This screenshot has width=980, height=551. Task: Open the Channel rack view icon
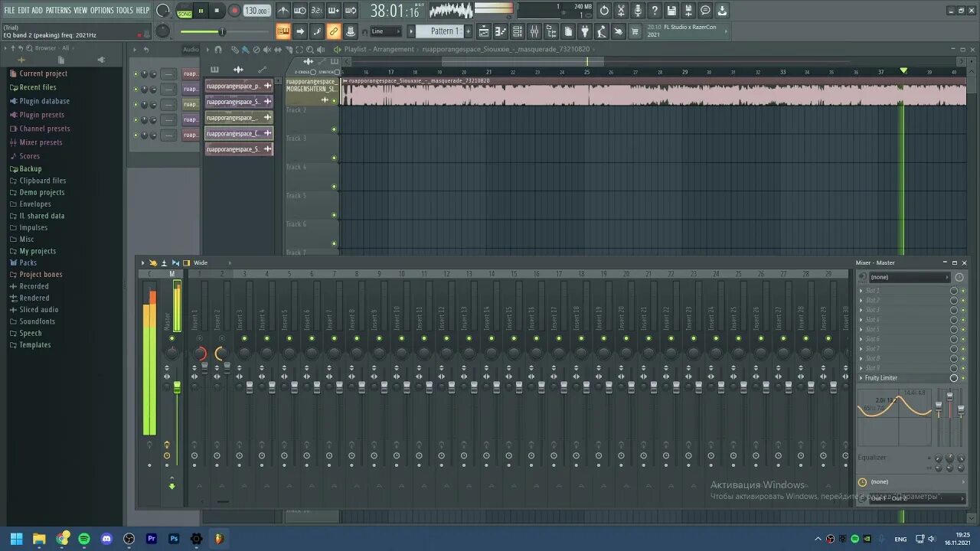(518, 31)
